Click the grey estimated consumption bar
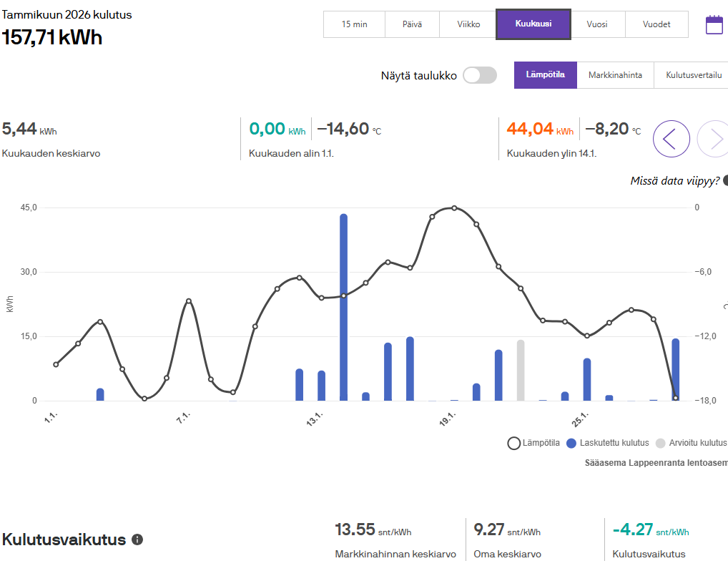This screenshot has width=728, height=581. tap(521, 371)
